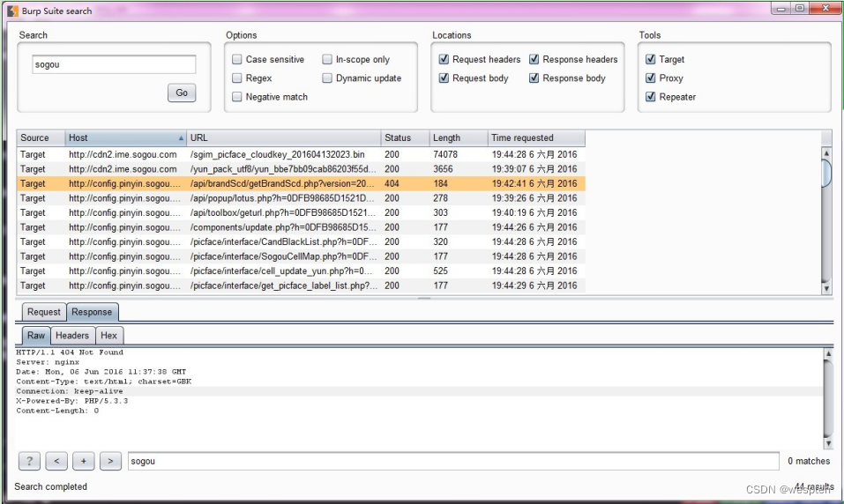The image size is (844, 504).
Task: Select row with /components/update.php URL
Action: tap(301, 227)
